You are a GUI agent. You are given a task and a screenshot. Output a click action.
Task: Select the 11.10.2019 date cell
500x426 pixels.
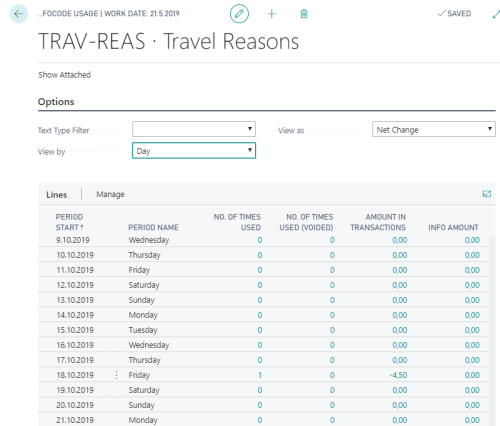75,270
